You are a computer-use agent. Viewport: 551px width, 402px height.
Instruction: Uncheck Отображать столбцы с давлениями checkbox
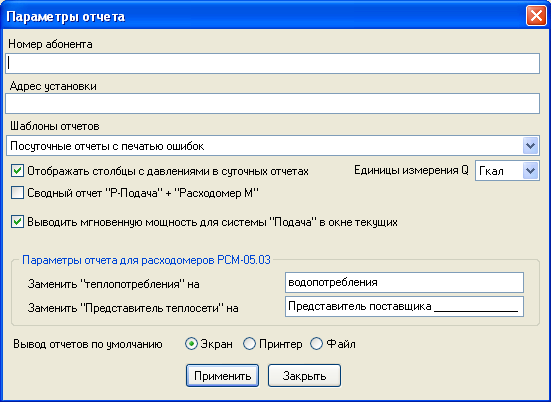pos(17,171)
